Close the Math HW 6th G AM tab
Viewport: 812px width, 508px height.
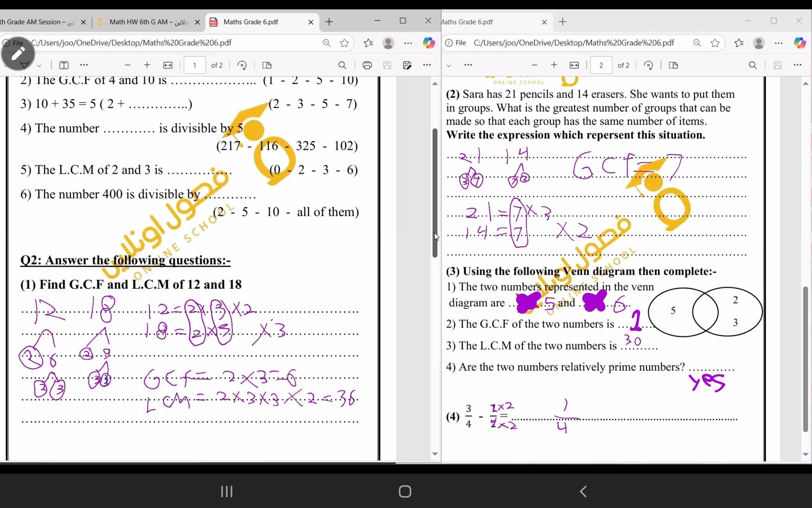(x=197, y=22)
